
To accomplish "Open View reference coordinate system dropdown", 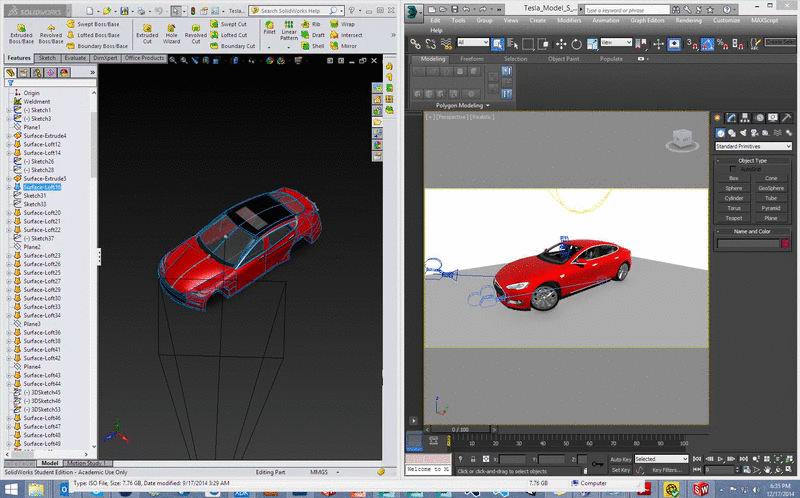I will tap(616, 42).
